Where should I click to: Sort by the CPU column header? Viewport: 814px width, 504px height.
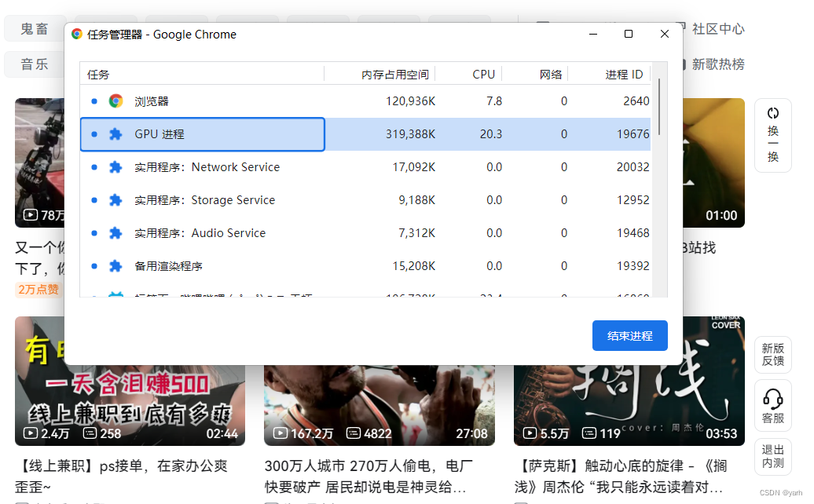[x=468, y=75]
